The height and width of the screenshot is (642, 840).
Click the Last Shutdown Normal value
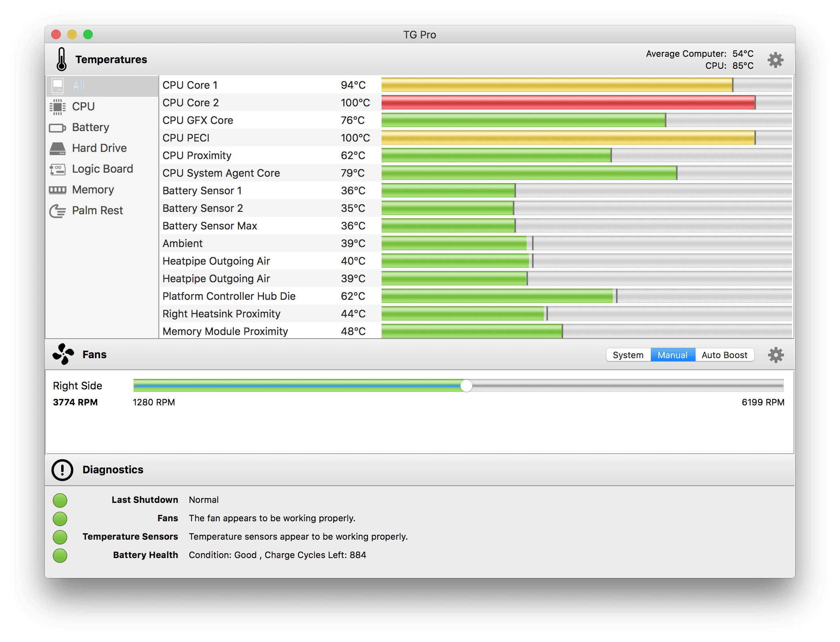[x=204, y=500]
